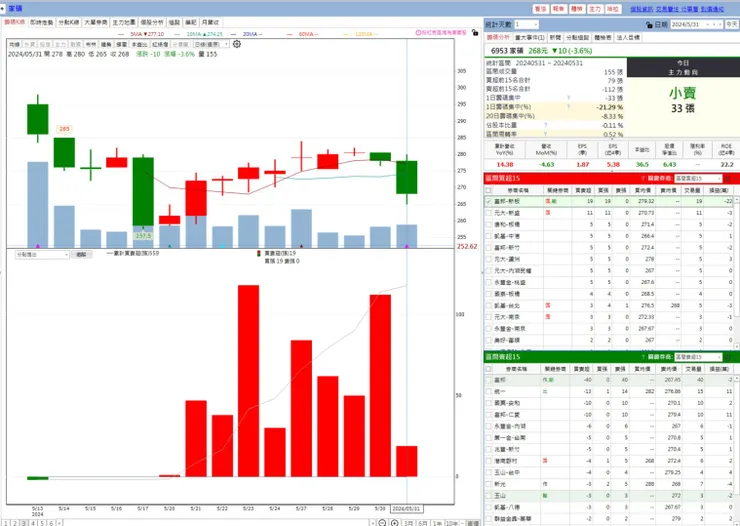Screen dimensions: 740x526
Task: Select the 1年 range button
Action: point(437,523)
